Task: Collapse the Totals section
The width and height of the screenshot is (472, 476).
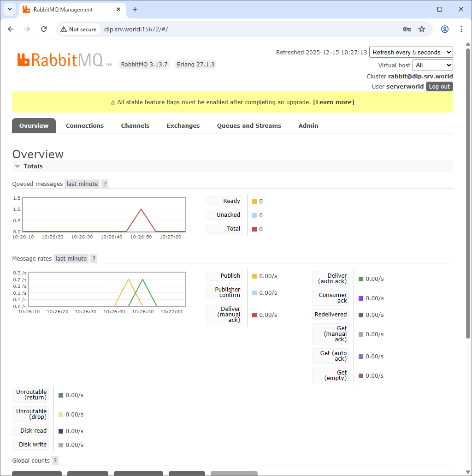Action: pos(17,166)
